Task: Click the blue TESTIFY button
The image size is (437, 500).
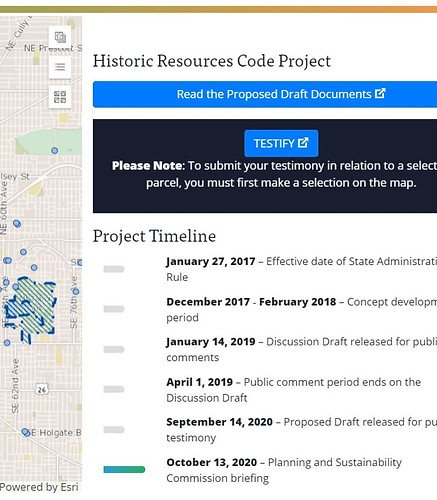Action: [x=281, y=143]
